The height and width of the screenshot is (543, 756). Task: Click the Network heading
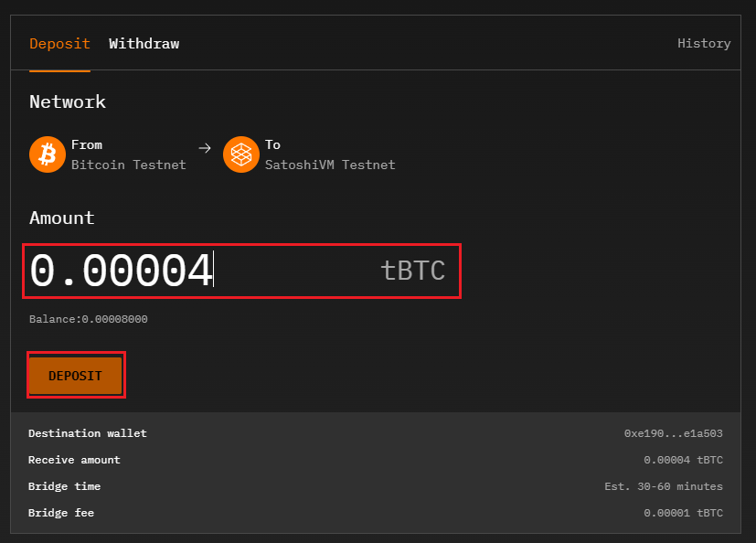tap(68, 101)
